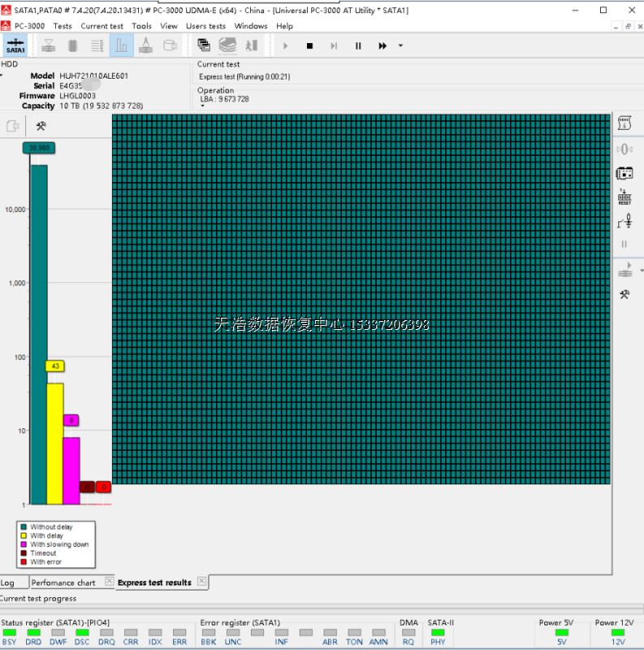This screenshot has width=644, height=650.
Task: Click the hammer tools icon above histogram
Action: (x=41, y=126)
